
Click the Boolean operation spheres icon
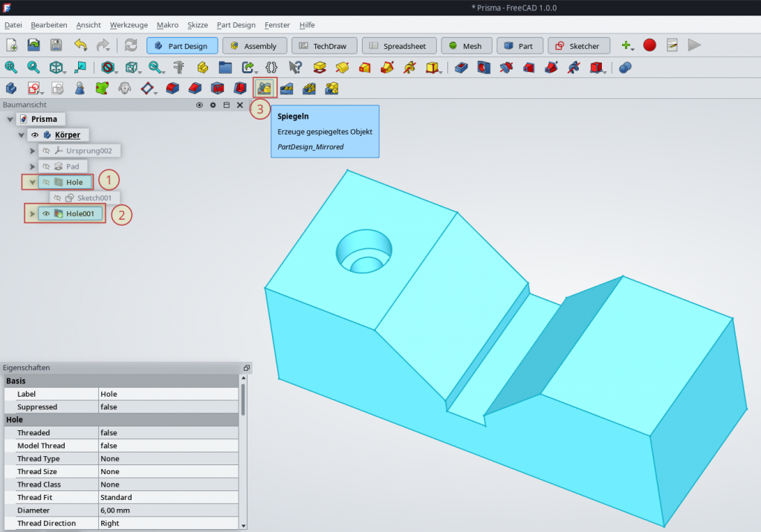point(625,68)
